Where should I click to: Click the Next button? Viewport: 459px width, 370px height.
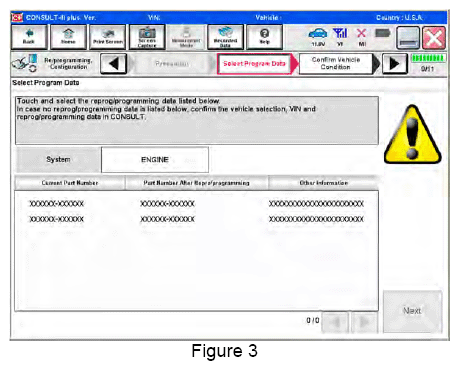(x=412, y=311)
